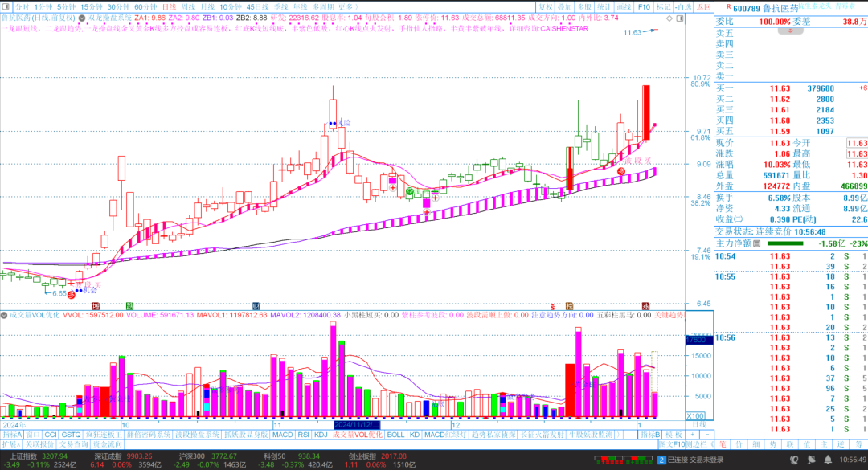Expand the 扩展 panel arrow
This screenshot has height=470, width=868.
(11, 444)
